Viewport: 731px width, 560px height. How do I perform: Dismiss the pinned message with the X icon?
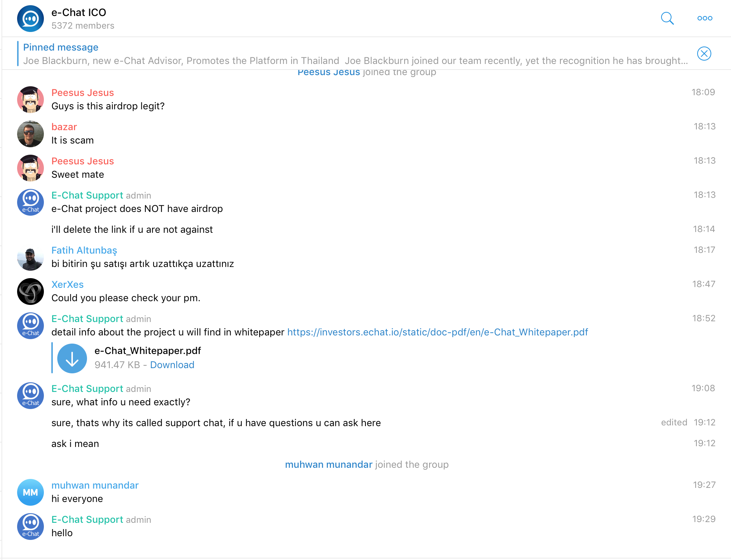click(x=704, y=54)
